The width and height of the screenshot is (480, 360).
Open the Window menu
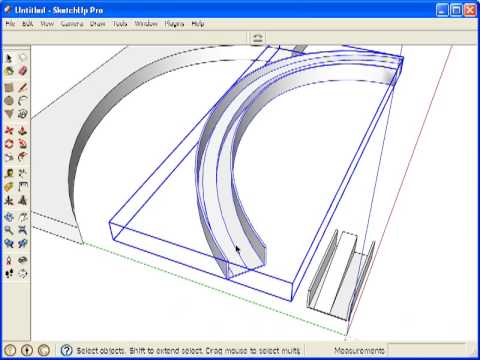click(x=146, y=24)
